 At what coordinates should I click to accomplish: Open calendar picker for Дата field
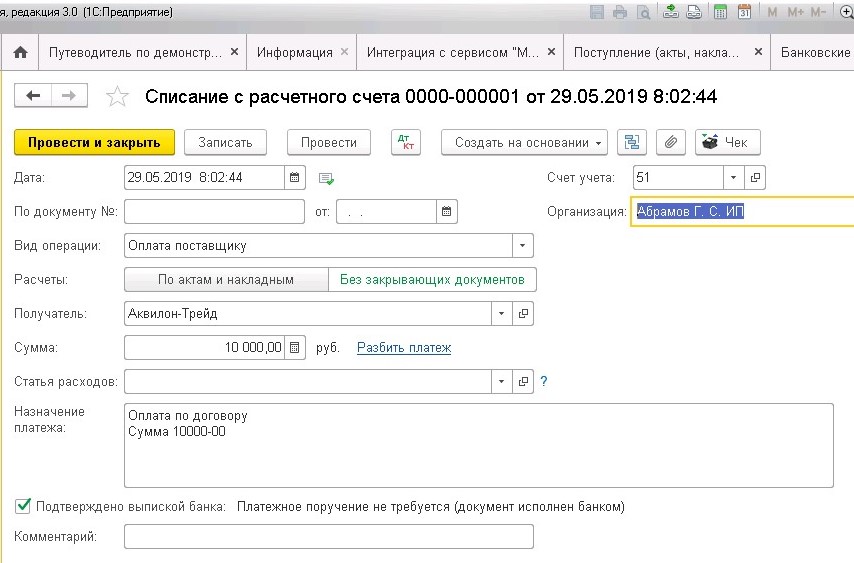[294, 178]
